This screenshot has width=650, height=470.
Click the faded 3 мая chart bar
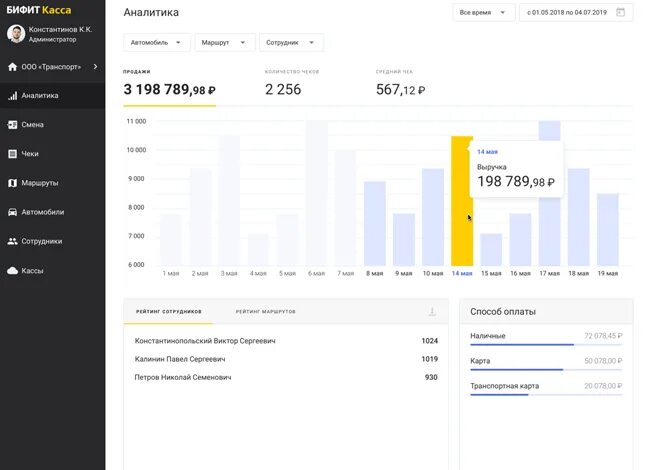click(229, 201)
